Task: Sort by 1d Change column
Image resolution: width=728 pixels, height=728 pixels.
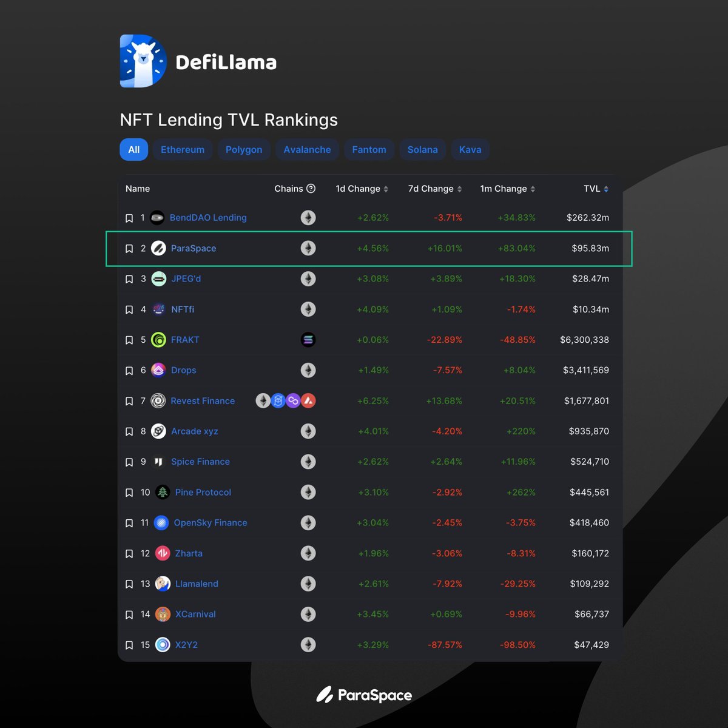Action: point(362,189)
